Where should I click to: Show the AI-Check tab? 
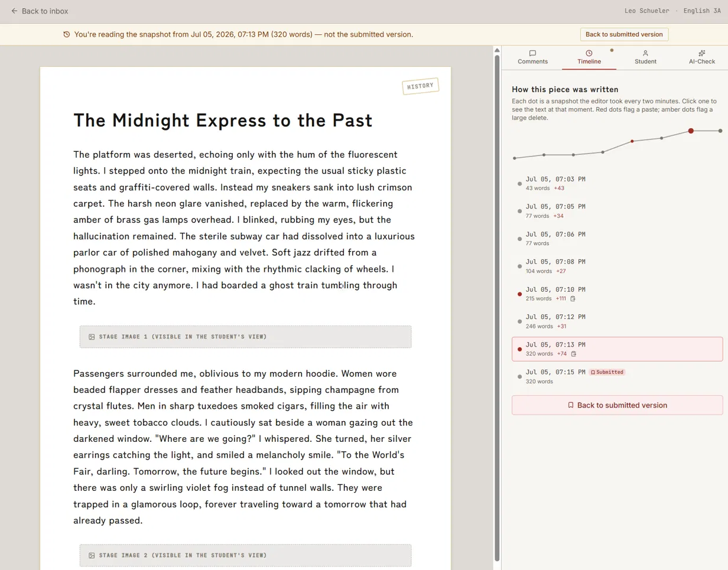[702, 57]
